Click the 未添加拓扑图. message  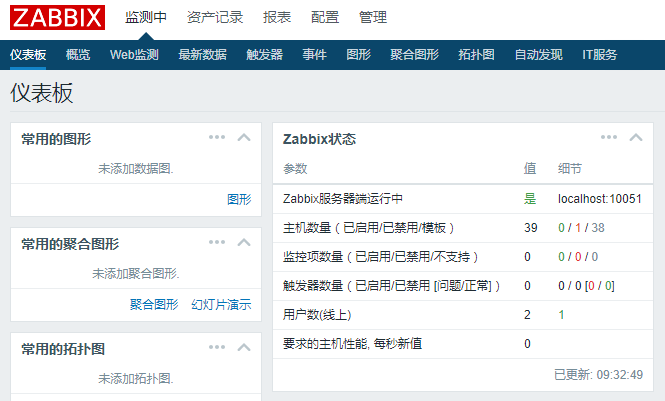(136, 379)
